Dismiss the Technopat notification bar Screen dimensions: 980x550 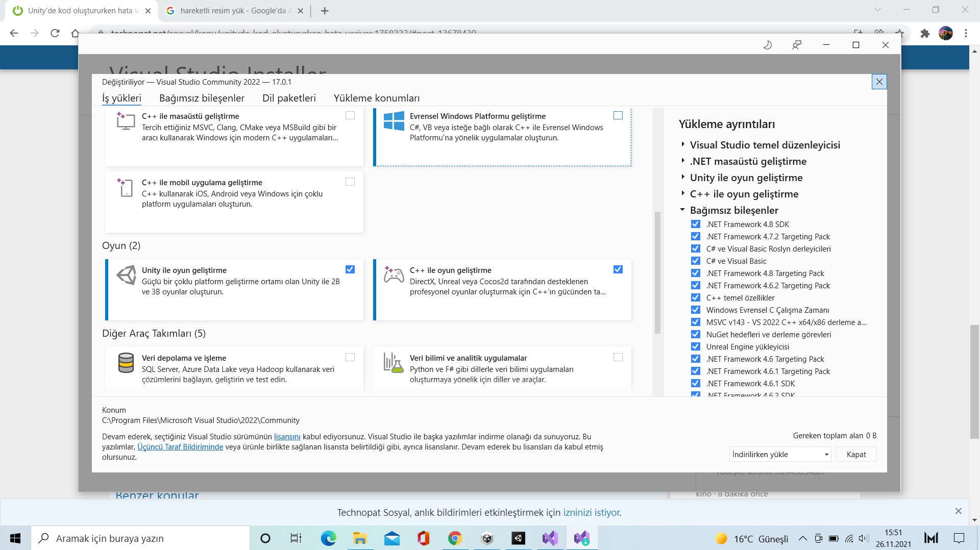click(958, 511)
